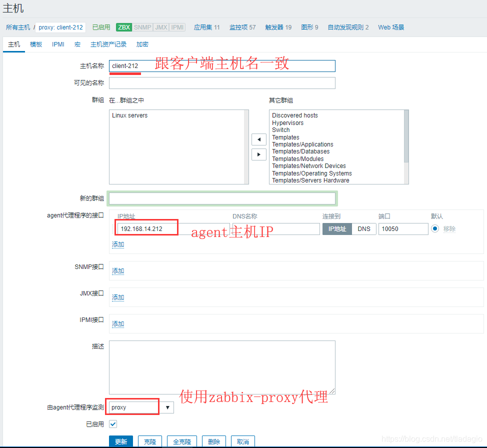The height and width of the screenshot is (448, 487).
Task: Open the proxy selection dropdown
Action: coord(168,407)
